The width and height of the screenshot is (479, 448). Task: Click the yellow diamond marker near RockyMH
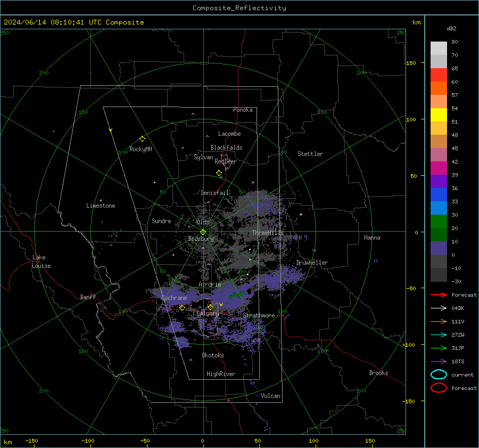coord(142,139)
